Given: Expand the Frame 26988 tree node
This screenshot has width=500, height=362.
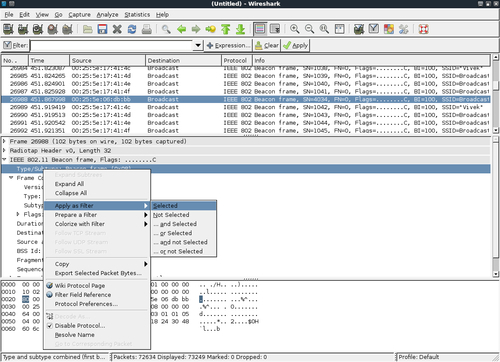Looking at the screenshot, I should [4, 141].
